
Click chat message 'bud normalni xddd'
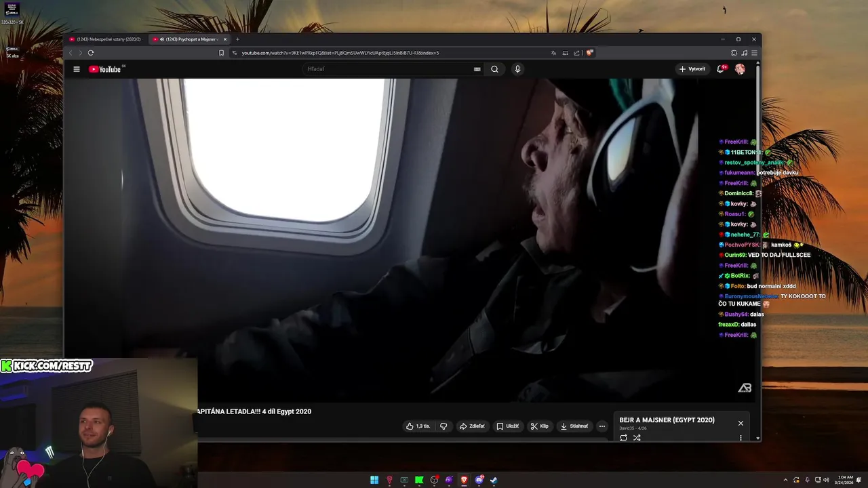tap(772, 286)
